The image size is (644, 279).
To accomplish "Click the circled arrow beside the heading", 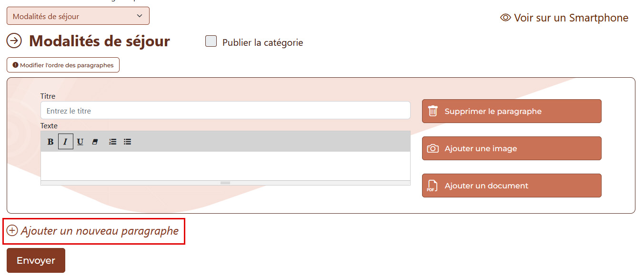I will (14, 41).
